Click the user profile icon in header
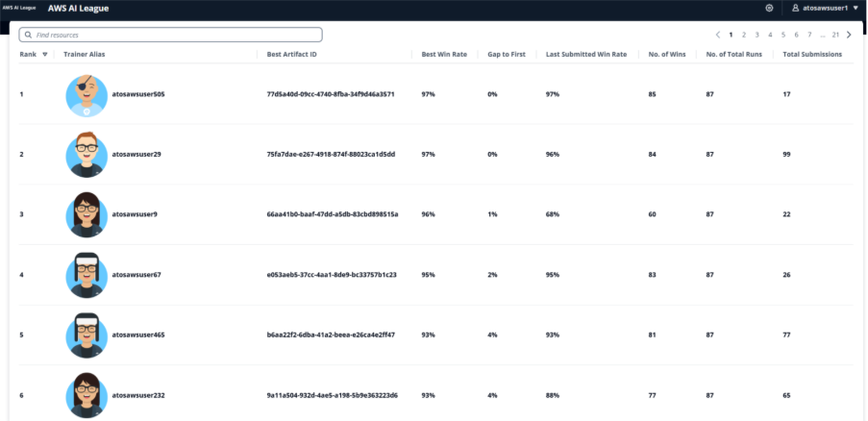Image resolution: width=868 pixels, height=421 pixels. 795,8
